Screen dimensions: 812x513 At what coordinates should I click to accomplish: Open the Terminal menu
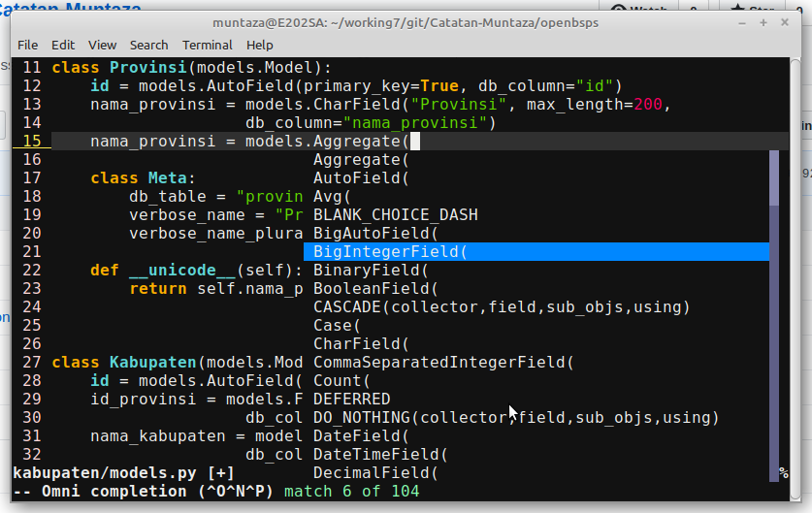tap(208, 45)
